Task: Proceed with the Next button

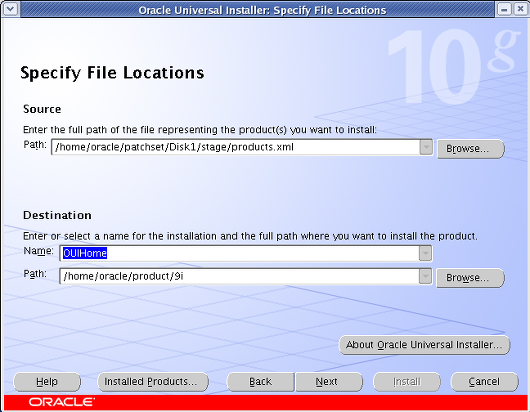Action: click(x=329, y=382)
